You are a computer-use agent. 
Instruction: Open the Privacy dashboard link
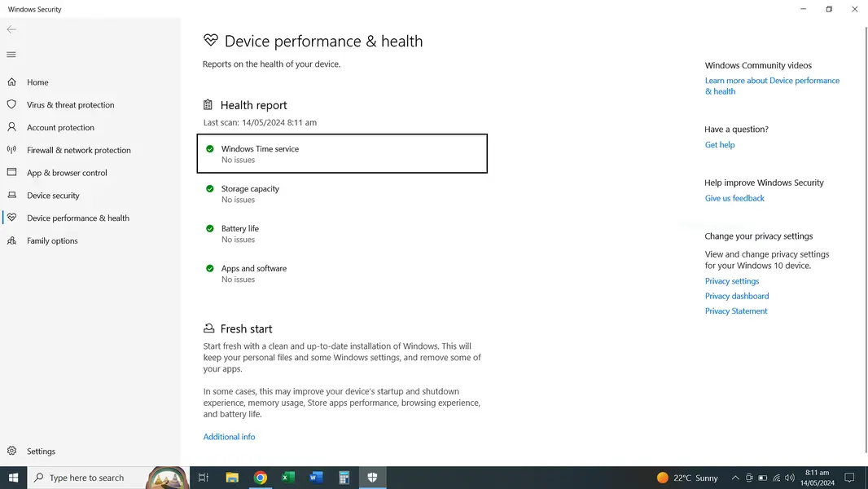[737, 297]
